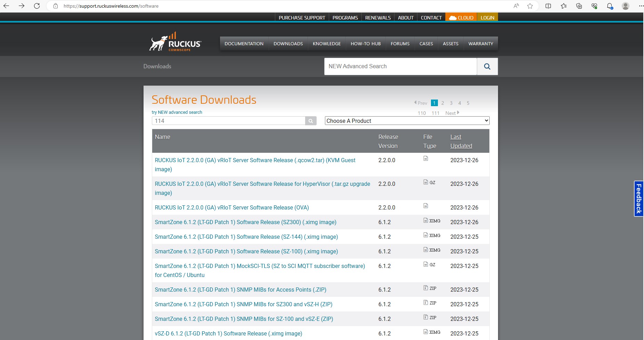The image size is (644, 340).
Task: Reload the page with the refresh icon
Action: (37, 6)
